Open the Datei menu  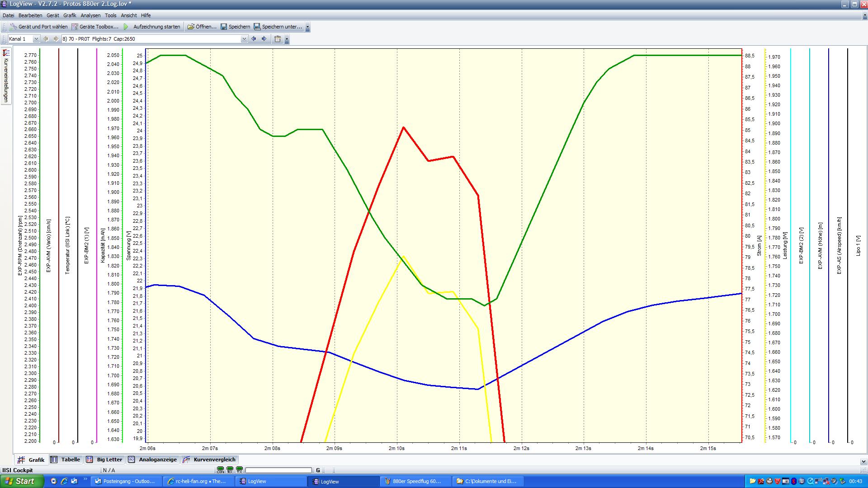click(8, 15)
